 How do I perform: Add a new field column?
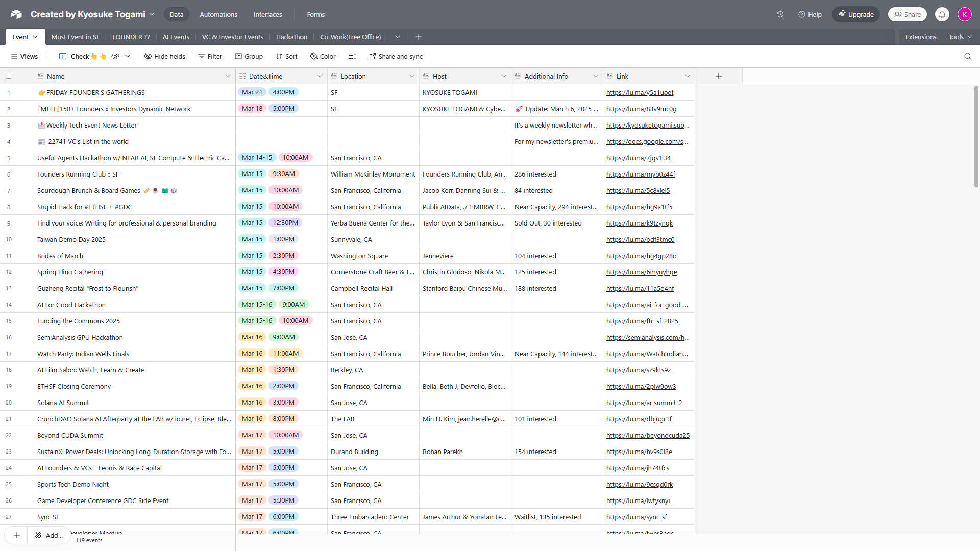(x=718, y=76)
